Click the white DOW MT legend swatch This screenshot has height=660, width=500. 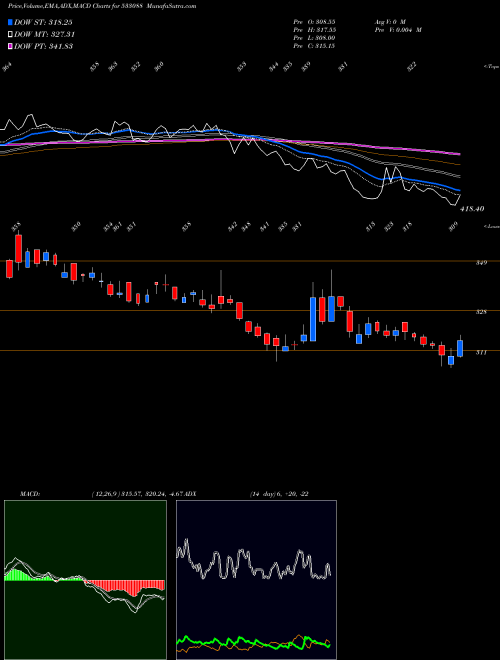10,34
